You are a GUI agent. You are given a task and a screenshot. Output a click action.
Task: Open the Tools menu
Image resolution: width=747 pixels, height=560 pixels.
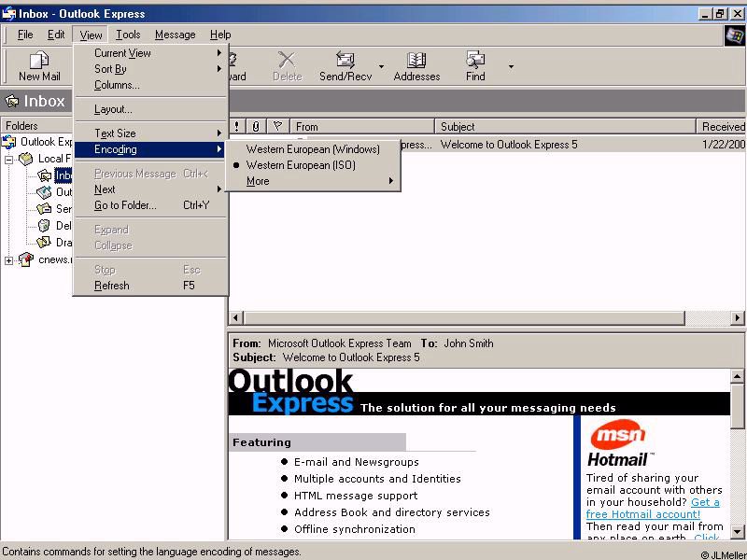click(128, 35)
